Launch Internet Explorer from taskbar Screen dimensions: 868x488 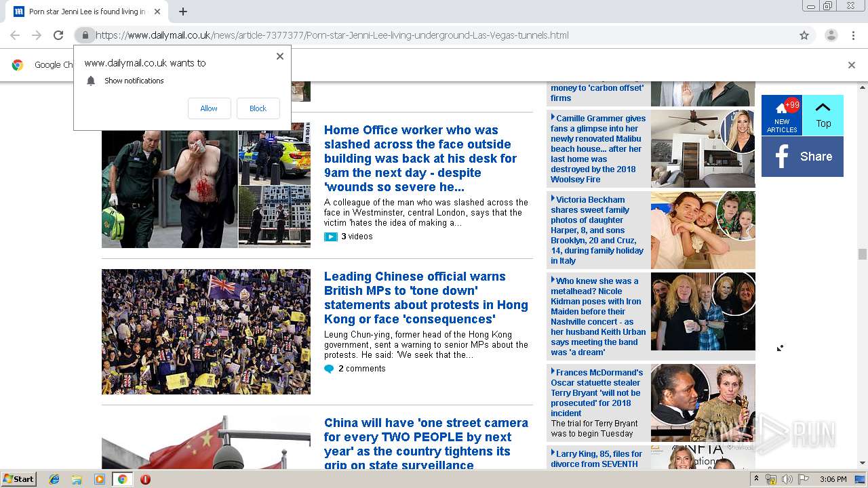[54, 479]
